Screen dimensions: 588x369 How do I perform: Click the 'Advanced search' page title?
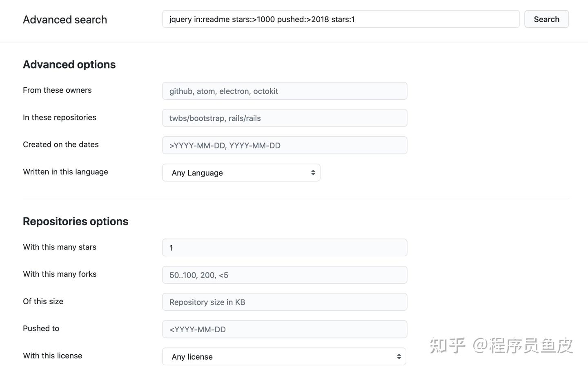click(x=65, y=20)
